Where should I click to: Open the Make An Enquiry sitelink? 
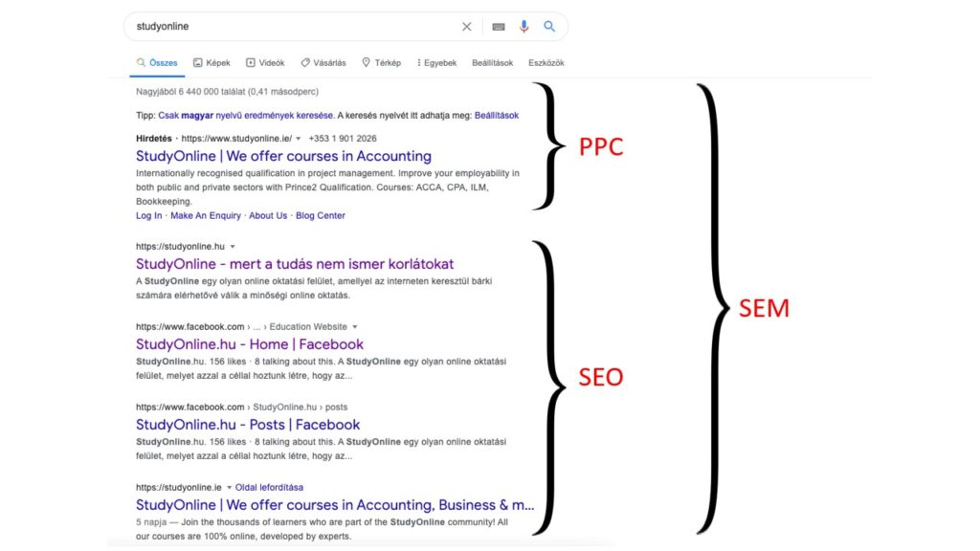206,215
